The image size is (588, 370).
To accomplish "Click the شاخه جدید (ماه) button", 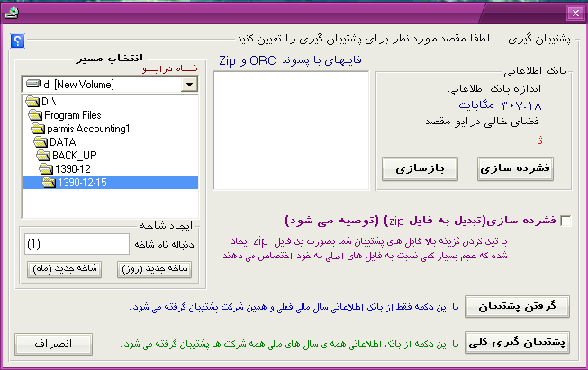I will (65, 269).
